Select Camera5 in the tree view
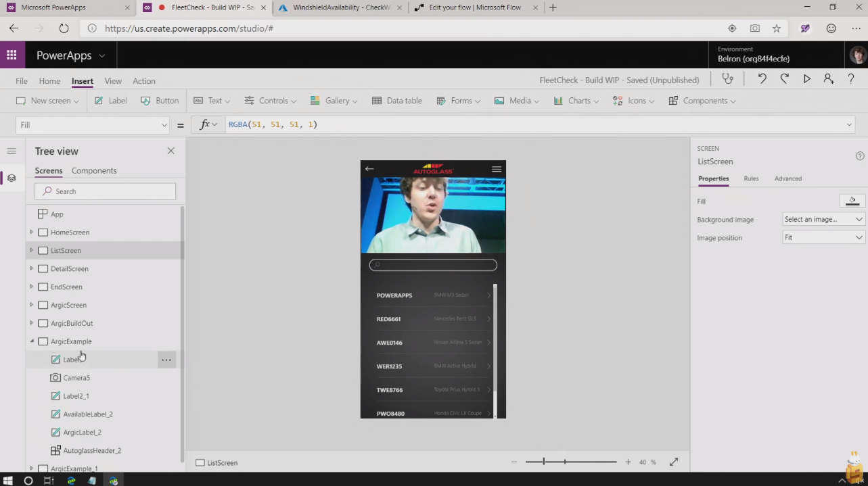Screen dimensions: 868x486 (x=76, y=378)
